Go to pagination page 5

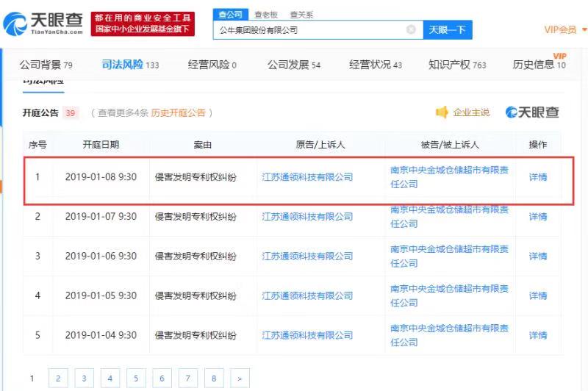point(136,379)
